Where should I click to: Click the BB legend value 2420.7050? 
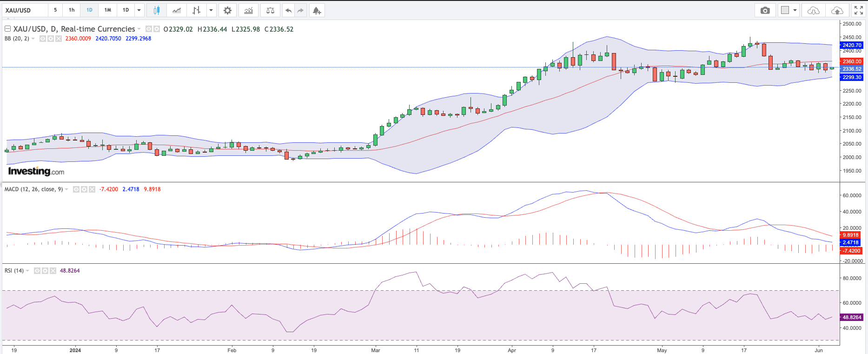coord(108,39)
